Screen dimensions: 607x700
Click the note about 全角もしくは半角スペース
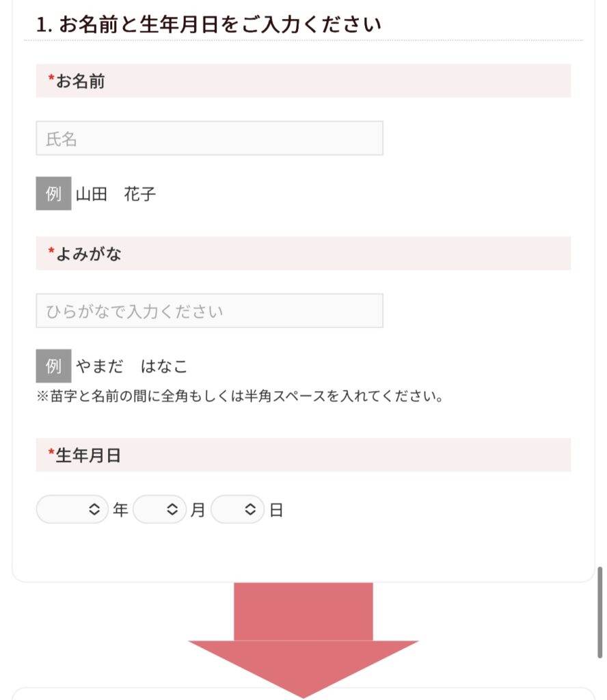tap(240, 396)
